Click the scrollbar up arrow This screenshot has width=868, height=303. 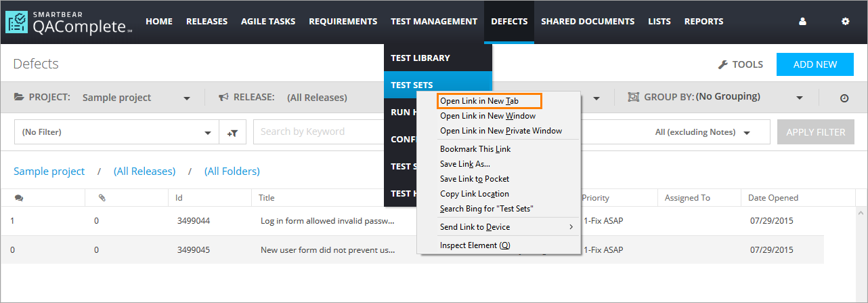pyautogui.click(x=861, y=214)
